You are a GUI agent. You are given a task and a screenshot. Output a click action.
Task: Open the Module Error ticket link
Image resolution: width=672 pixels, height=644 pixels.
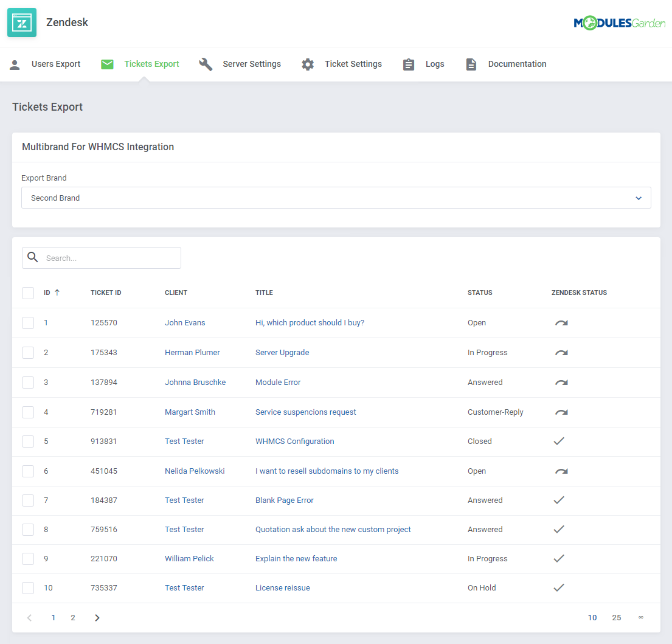(278, 382)
